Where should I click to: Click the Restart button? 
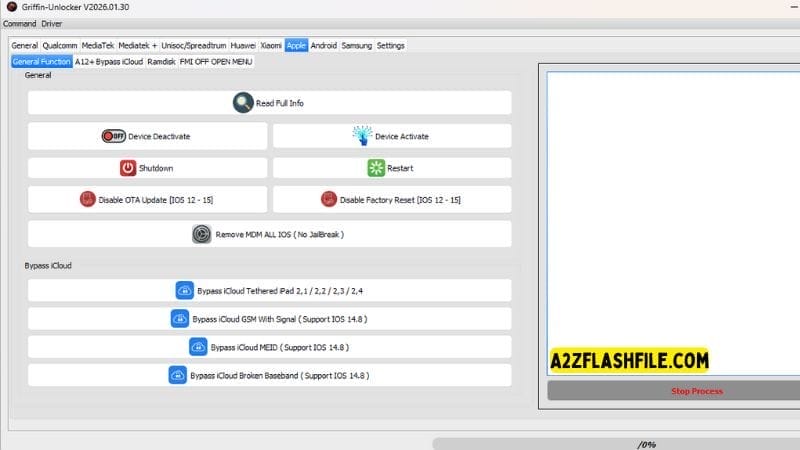[x=392, y=168]
